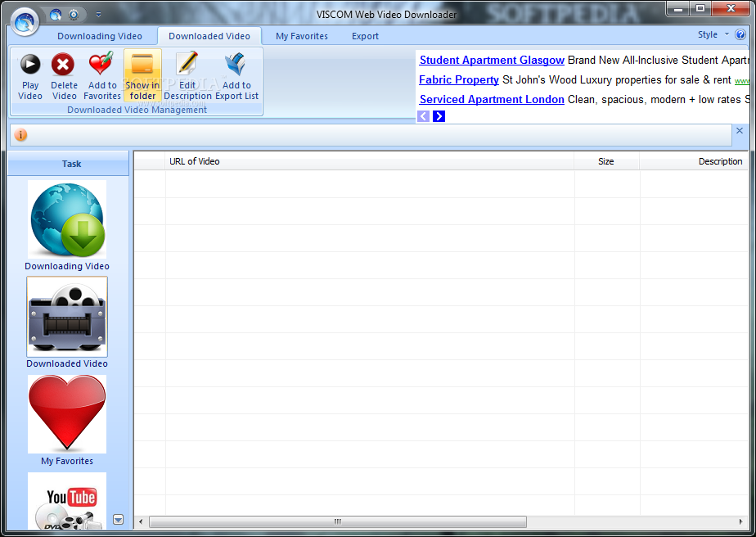This screenshot has height=537, width=756.
Task: Sort by the Size column header
Action: (x=606, y=161)
